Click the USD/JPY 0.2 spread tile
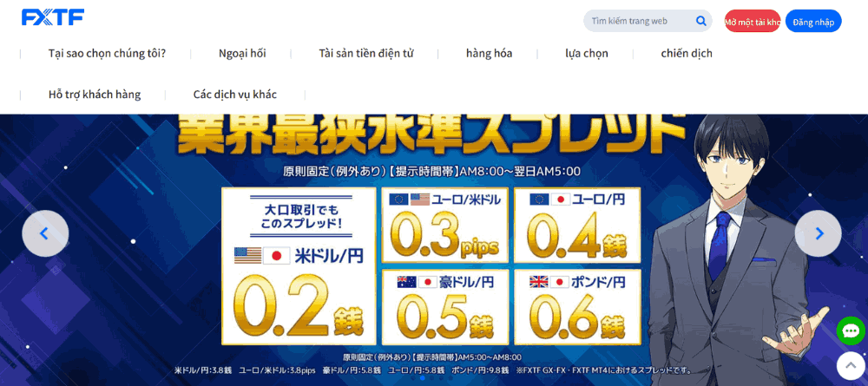Screen dimensions: 868x386 click(x=299, y=266)
